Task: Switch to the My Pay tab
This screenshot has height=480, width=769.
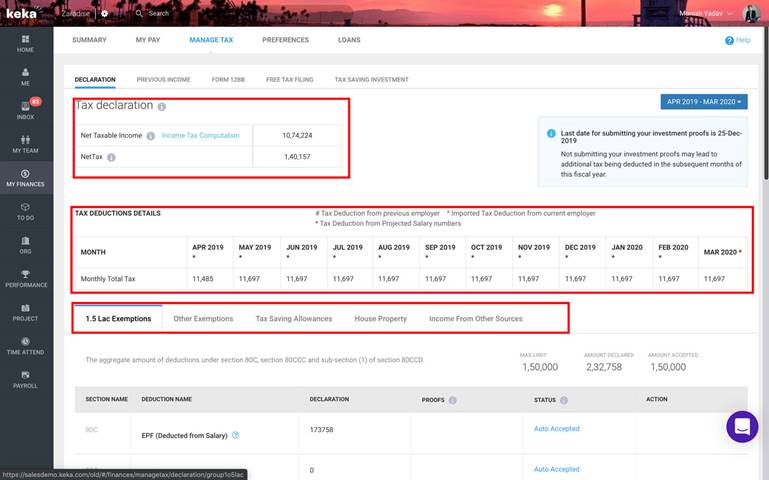Action: click(x=148, y=40)
